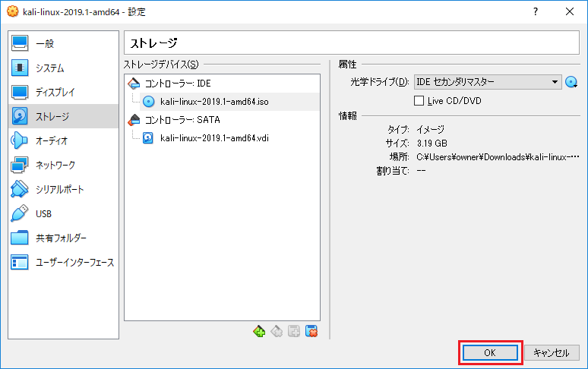588x369 pixels.
Task: Click the size value 3.19 GB
Action: click(432, 143)
